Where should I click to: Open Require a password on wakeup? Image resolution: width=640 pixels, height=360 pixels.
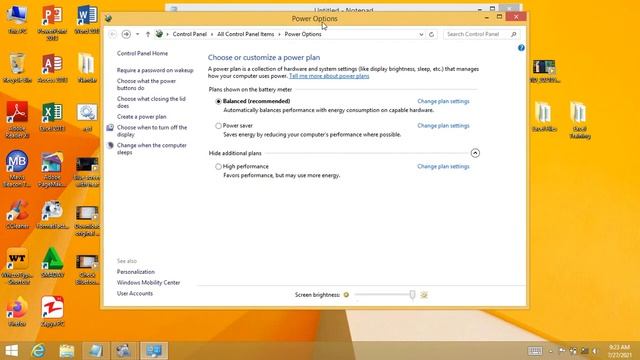coord(155,70)
